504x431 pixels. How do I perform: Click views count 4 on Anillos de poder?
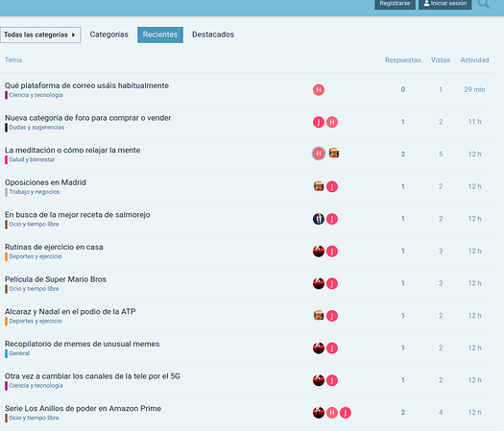click(x=441, y=413)
